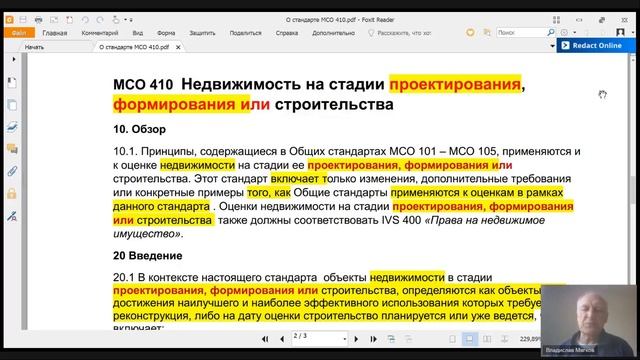Close the 'О стандарте МСО 410.pdf' tab
This screenshot has width=640, height=360.
(x=178, y=47)
